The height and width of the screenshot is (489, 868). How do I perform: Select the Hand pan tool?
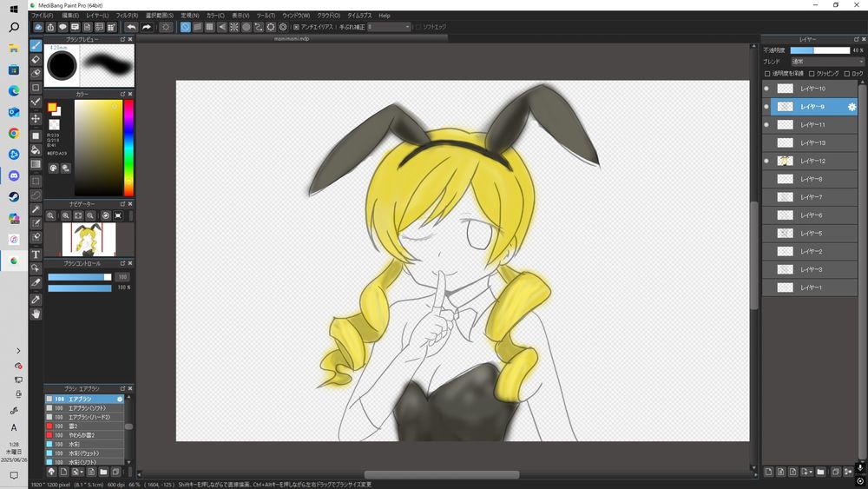click(36, 314)
